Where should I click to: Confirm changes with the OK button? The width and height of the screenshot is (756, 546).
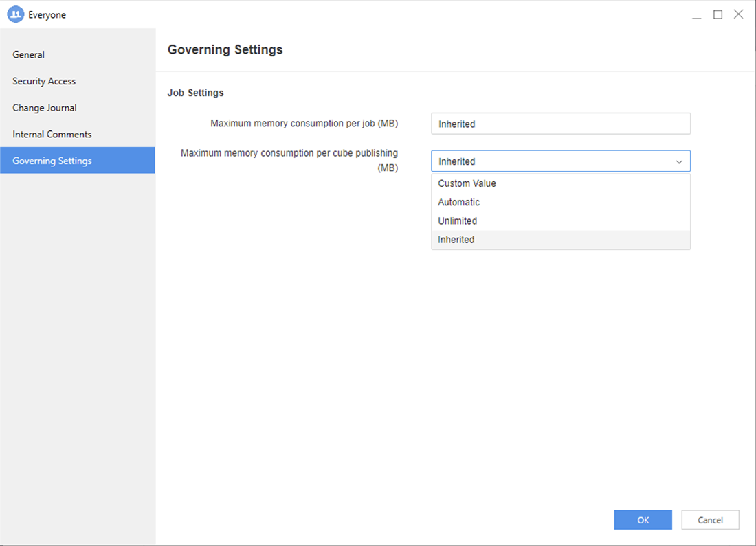643,520
